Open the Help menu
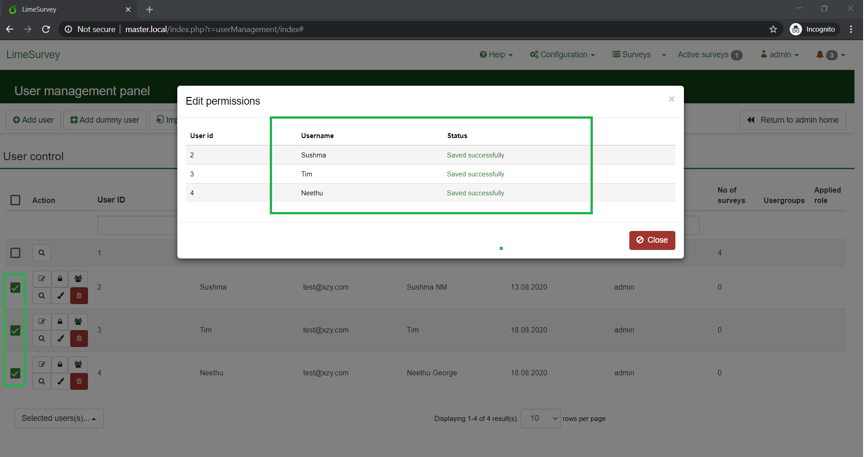868x457 pixels. pos(496,55)
